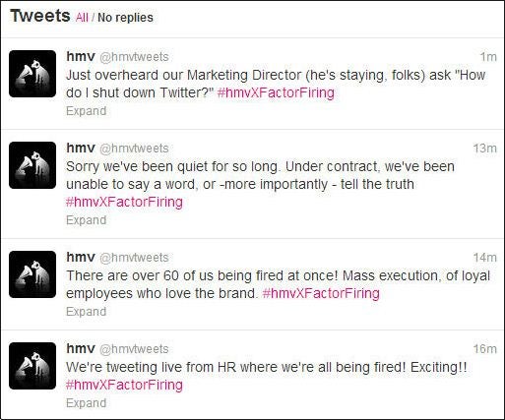Click @hmvtweets handle on the top tweet
505x420 pixels.
click(134, 57)
